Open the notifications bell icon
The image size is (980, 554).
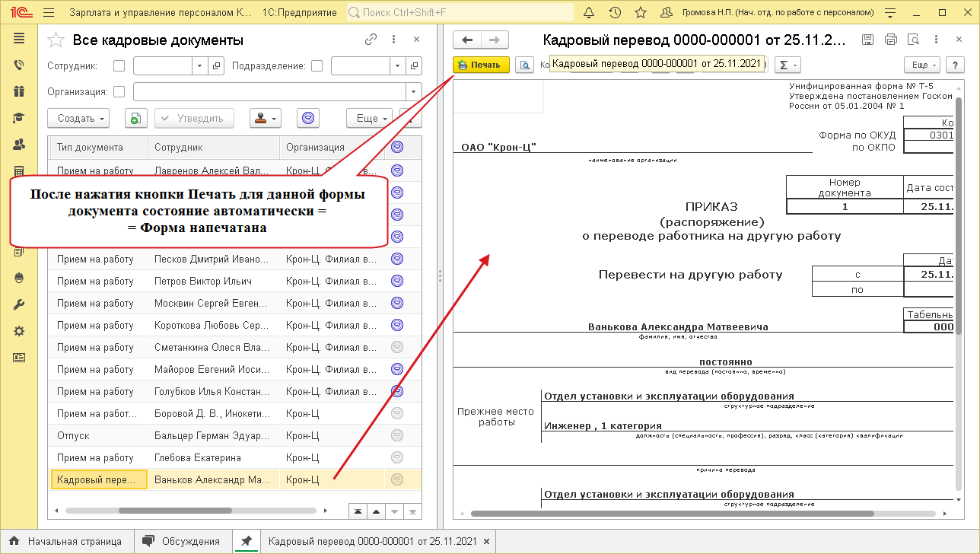tap(589, 12)
